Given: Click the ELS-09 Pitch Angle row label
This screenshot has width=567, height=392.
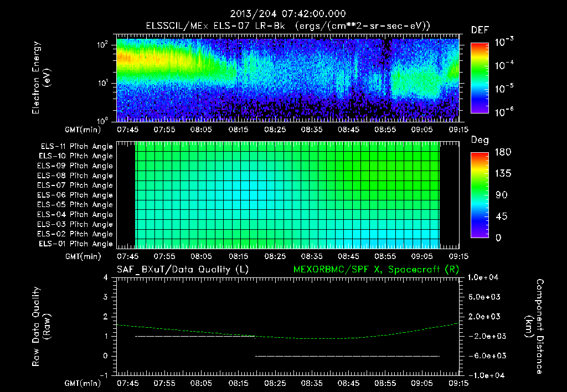Looking at the screenshot, I should click(x=75, y=166).
